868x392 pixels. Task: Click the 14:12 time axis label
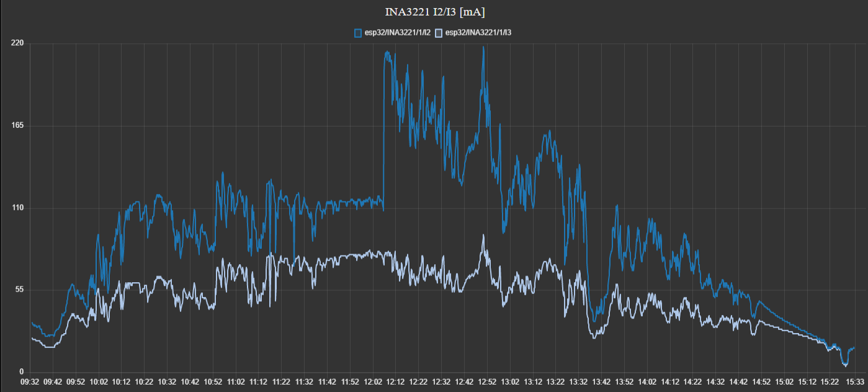click(x=670, y=383)
